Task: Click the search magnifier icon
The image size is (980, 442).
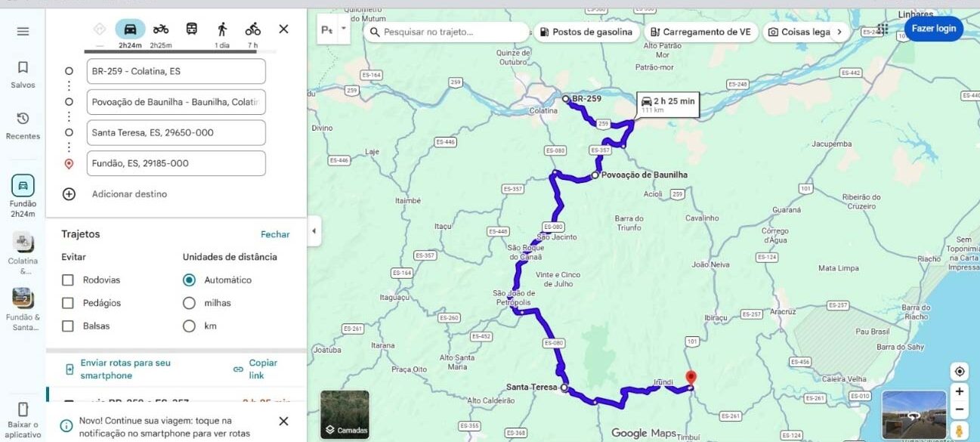Action: coord(374,32)
